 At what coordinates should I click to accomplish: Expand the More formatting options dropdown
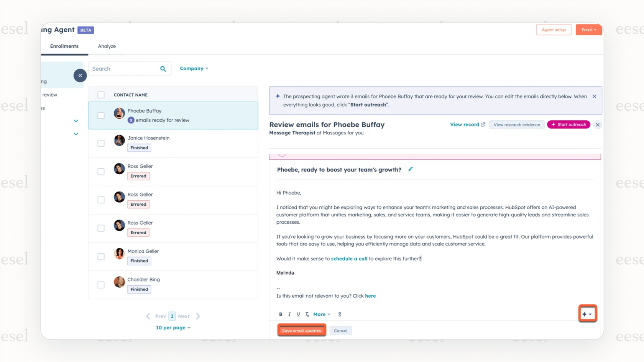tap(321, 314)
